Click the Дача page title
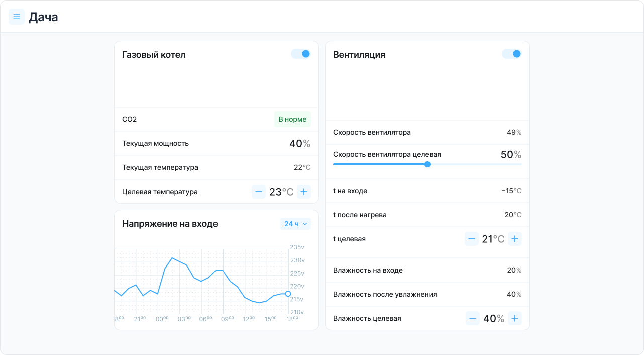The height and width of the screenshot is (355, 644). point(43,17)
